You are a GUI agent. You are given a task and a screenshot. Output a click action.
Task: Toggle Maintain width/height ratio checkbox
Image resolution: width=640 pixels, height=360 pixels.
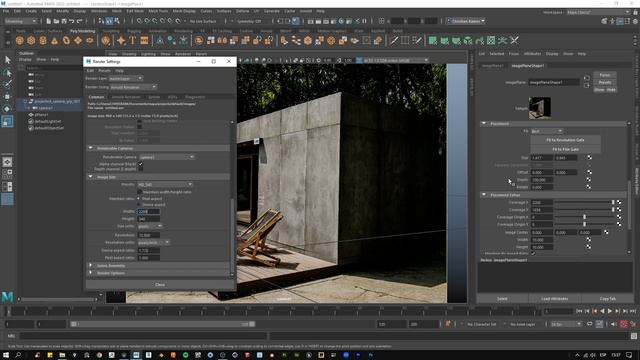coord(140,192)
